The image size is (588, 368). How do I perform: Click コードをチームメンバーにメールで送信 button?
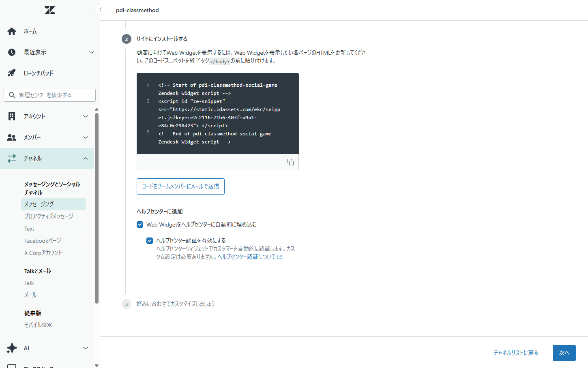tap(180, 186)
